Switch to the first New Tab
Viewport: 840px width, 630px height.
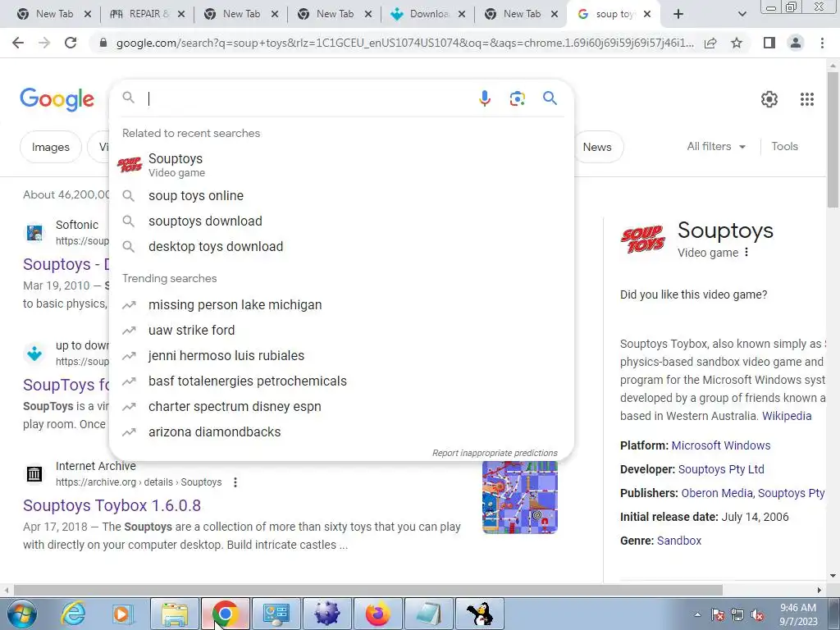[x=53, y=14]
